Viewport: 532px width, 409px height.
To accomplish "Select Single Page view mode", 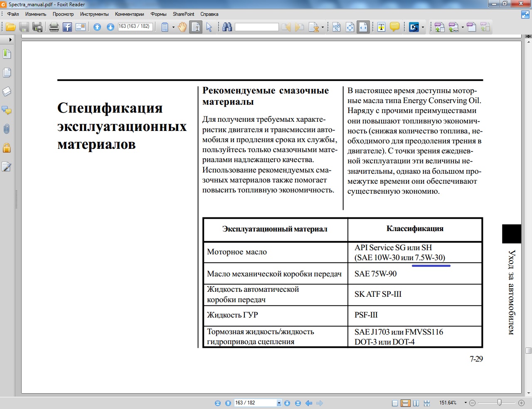I will (395, 403).
